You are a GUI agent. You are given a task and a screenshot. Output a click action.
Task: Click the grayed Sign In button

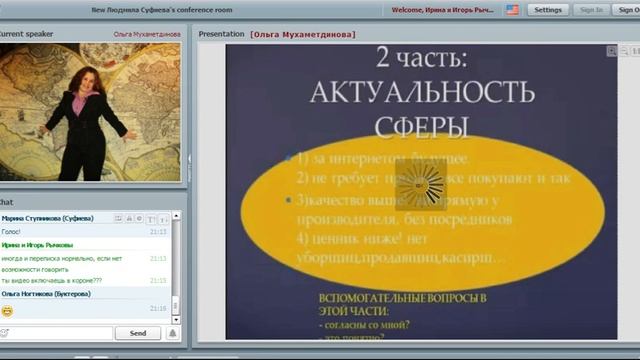point(591,10)
